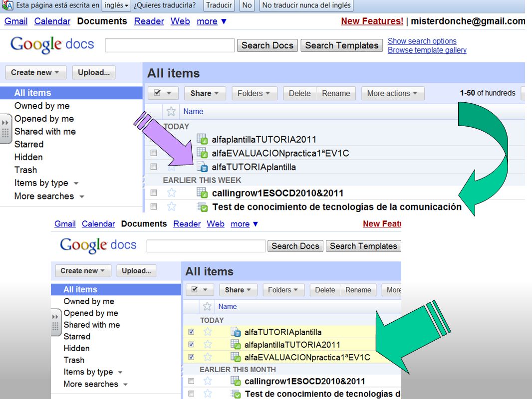Image resolution: width=532 pixels, height=399 pixels.
Task: Click the Name column header in the upper list
Action: (x=194, y=111)
